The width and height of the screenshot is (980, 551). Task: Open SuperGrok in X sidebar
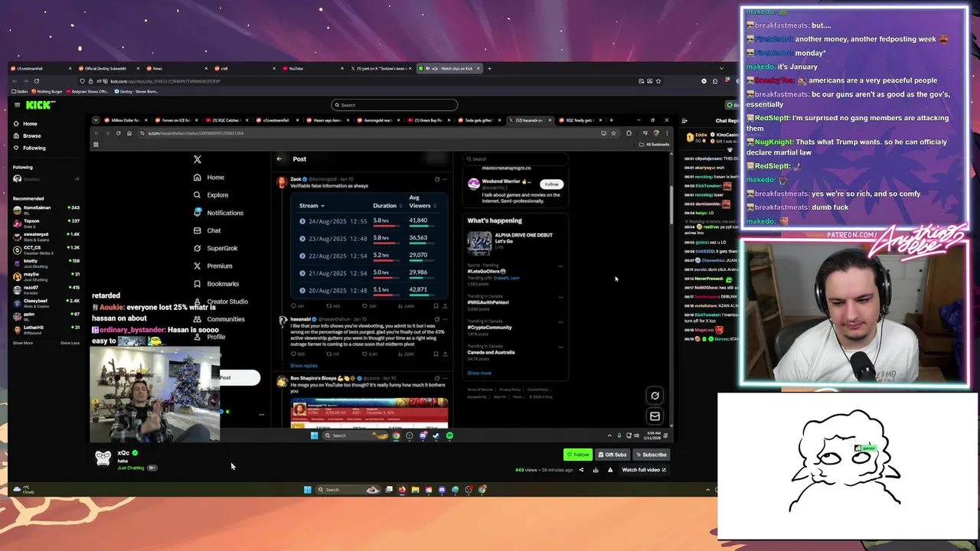pos(215,248)
